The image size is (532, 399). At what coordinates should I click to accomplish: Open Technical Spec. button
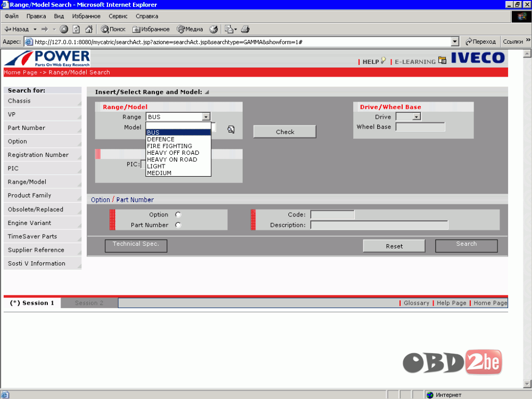(x=136, y=246)
